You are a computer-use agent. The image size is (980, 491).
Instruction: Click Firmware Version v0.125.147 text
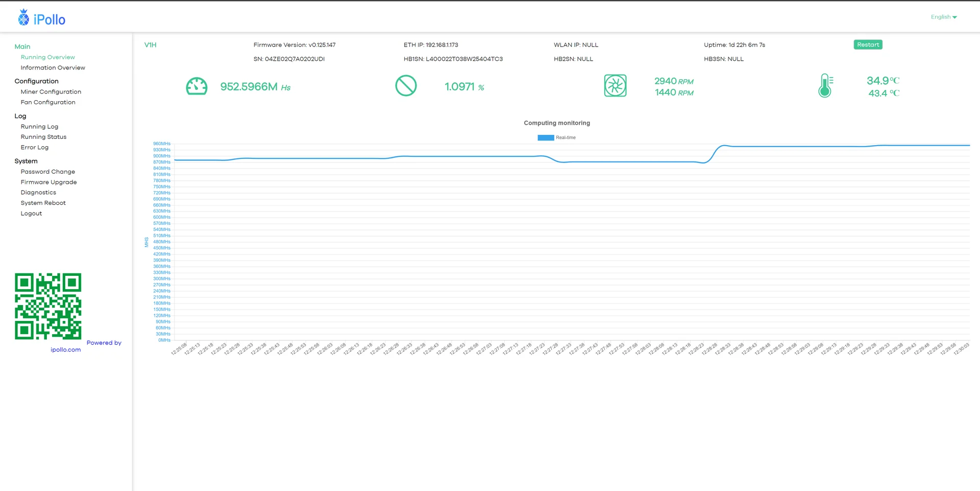click(295, 45)
